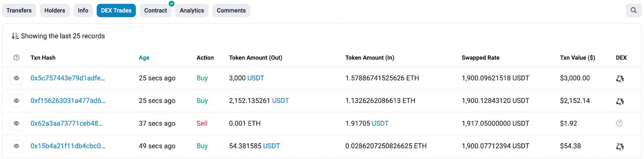The image size is (644, 159).
Task: Click the sort icon next to Showing records
Action: coord(15,36)
